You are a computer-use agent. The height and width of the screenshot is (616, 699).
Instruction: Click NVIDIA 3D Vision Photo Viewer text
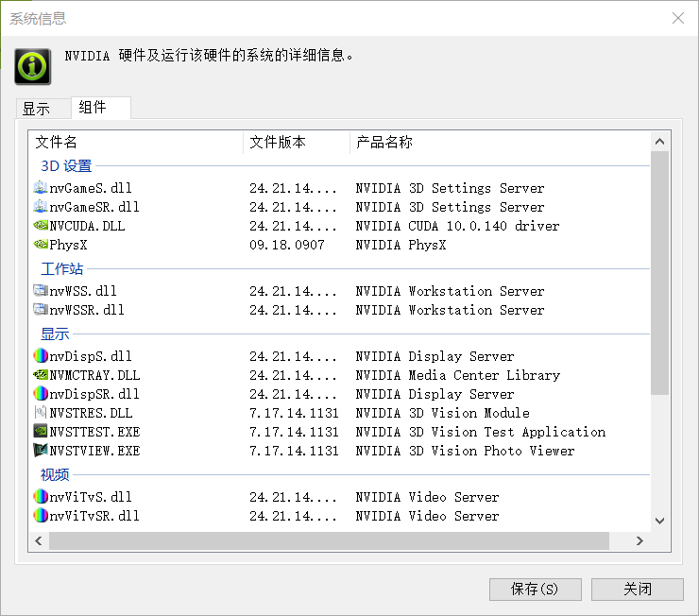tap(465, 451)
